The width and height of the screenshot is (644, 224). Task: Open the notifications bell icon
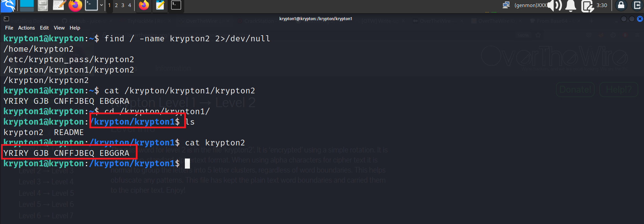point(571,5)
